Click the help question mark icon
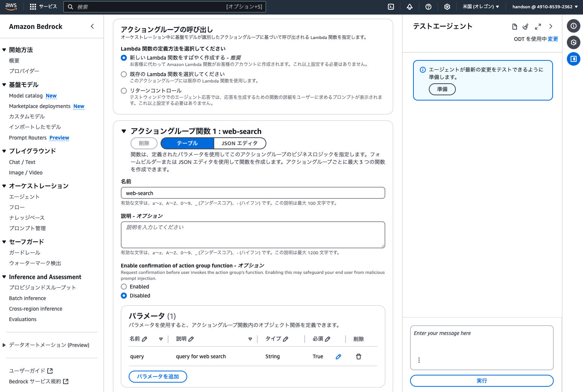The width and height of the screenshot is (583, 392). [x=428, y=7]
